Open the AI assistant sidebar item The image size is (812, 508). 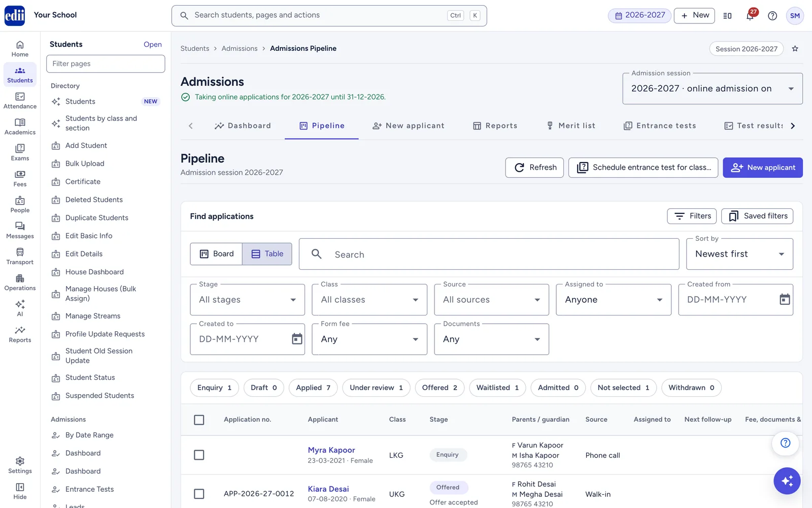coord(20,308)
